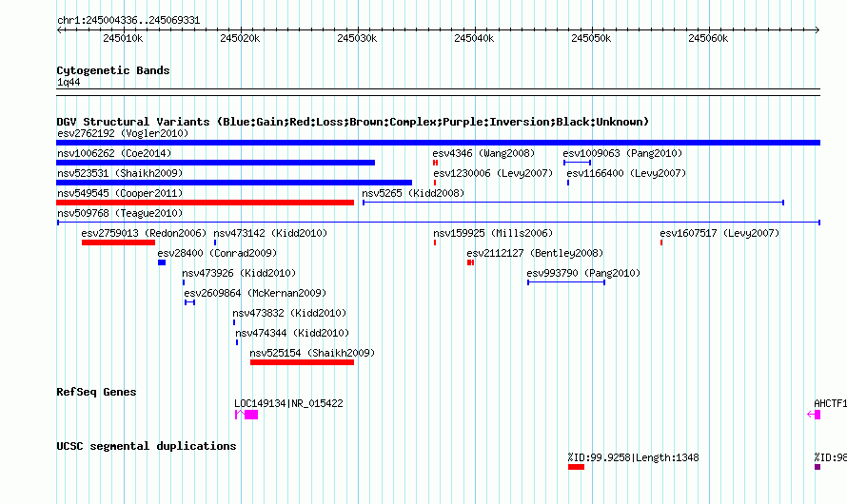
Task: Click the ruler's left end arrow
Action: pyautogui.click(x=59, y=30)
